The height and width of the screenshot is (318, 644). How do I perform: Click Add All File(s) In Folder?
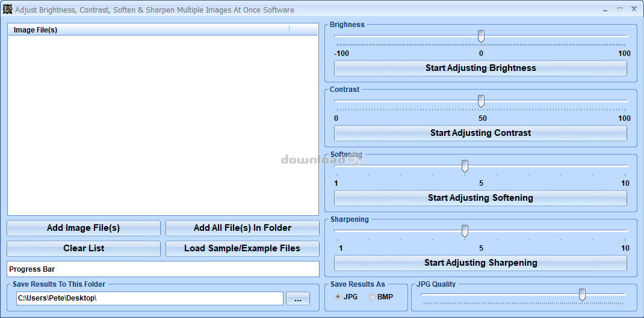coord(243,228)
